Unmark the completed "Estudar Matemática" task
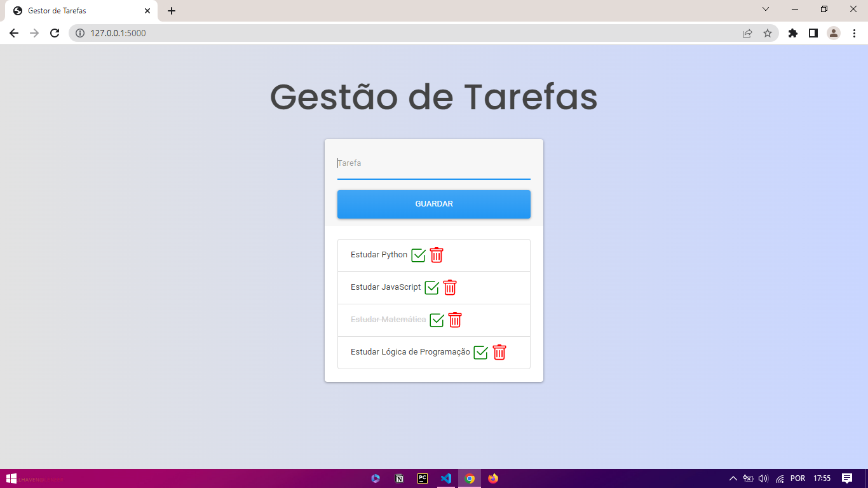The width and height of the screenshot is (868, 488). click(437, 320)
